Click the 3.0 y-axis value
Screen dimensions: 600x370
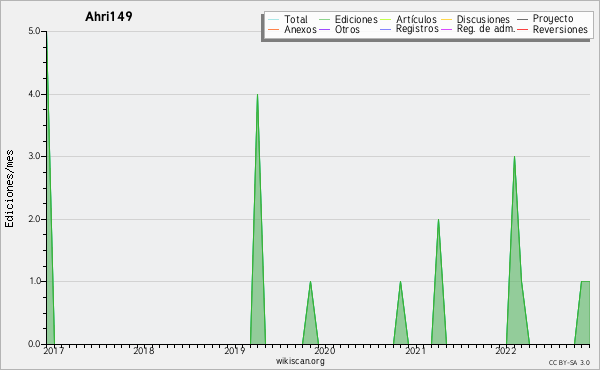tap(34, 156)
